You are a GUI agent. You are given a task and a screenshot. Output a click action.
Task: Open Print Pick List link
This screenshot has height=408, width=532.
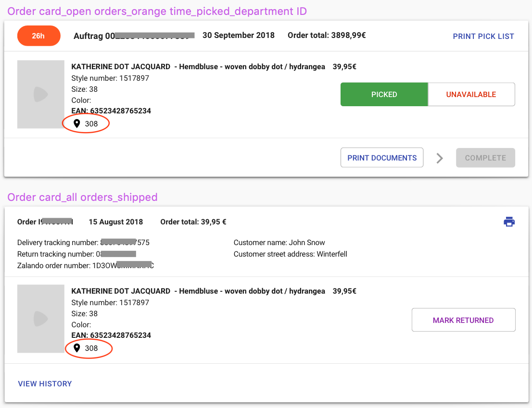(x=483, y=36)
